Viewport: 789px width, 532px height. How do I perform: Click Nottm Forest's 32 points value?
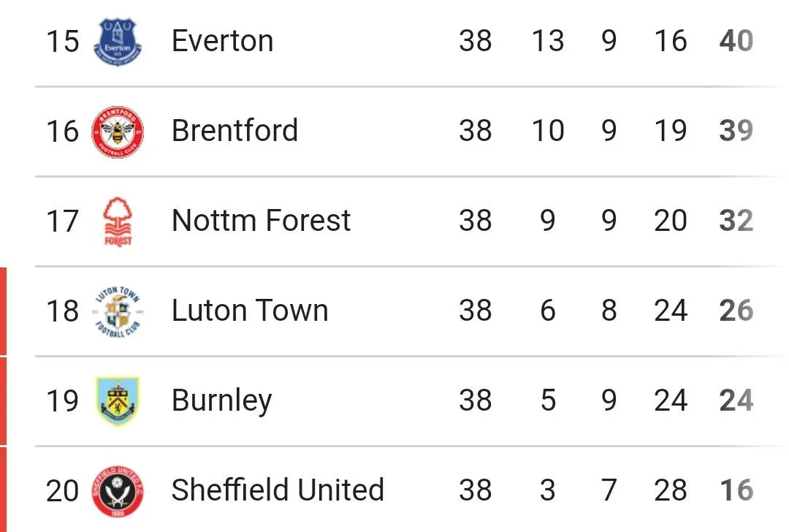736,221
